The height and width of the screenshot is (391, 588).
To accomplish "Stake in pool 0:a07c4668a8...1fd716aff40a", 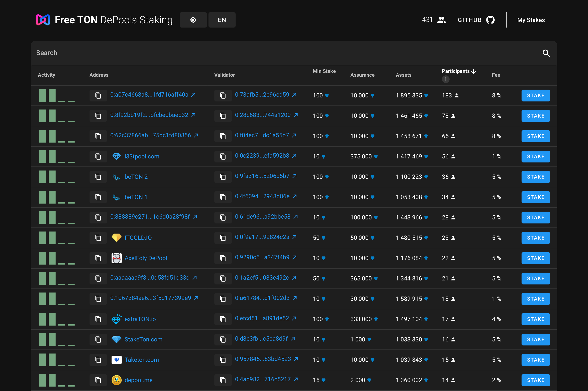I will coord(536,96).
